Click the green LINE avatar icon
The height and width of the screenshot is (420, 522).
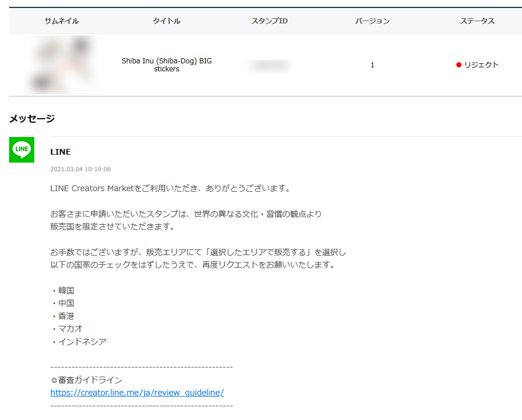coord(22,150)
